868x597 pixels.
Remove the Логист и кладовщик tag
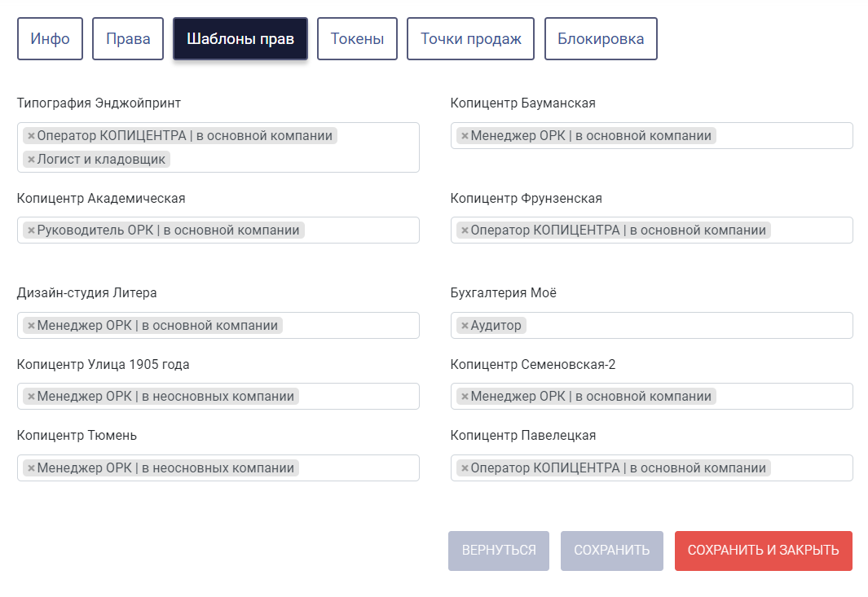[x=32, y=160]
